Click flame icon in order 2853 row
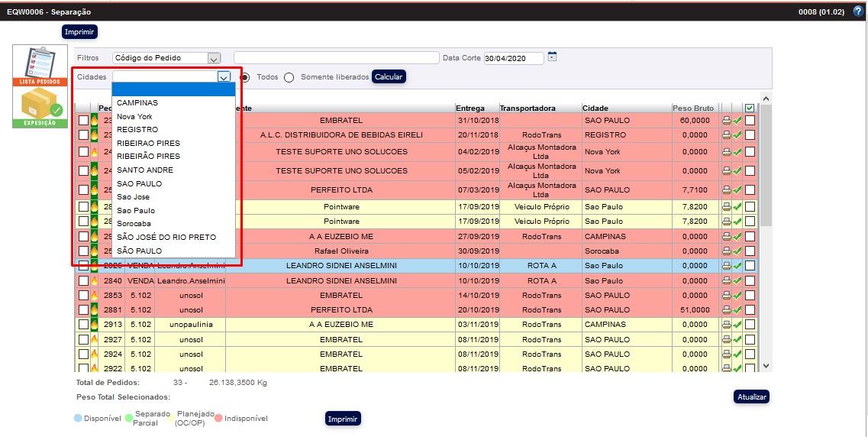This screenshot has width=868, height=437. [95, 296]
